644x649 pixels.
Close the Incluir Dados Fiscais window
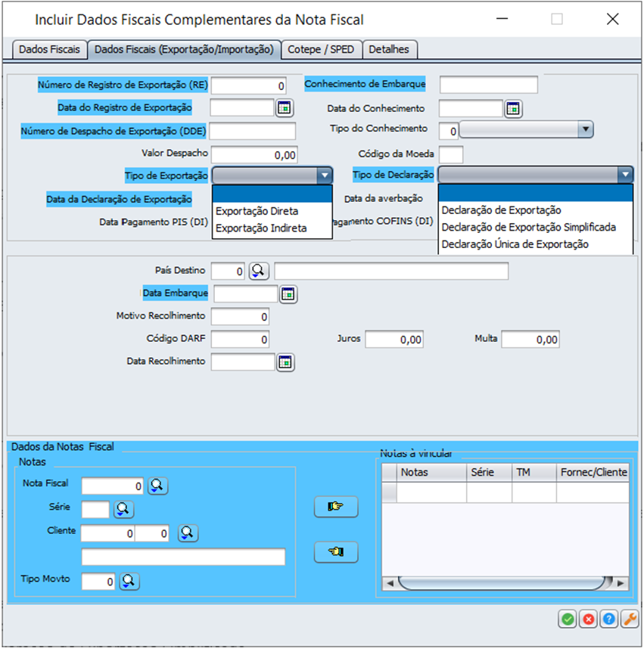(612, 19)
